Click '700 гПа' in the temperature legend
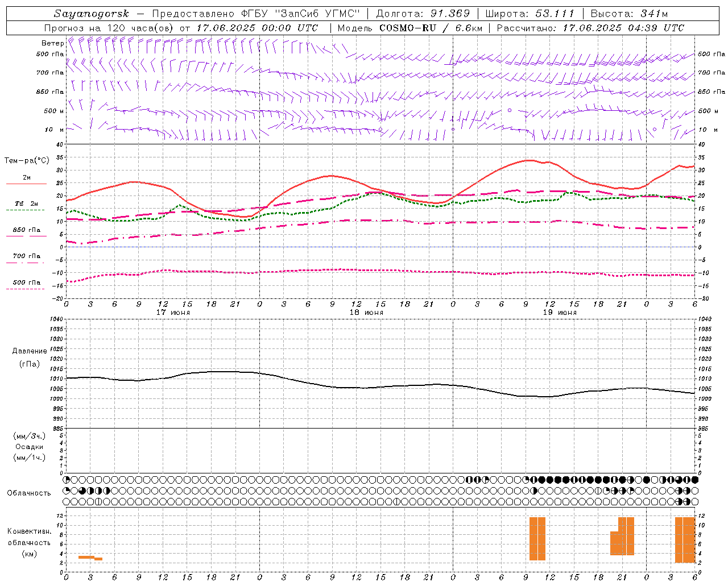 click(27, 256)
